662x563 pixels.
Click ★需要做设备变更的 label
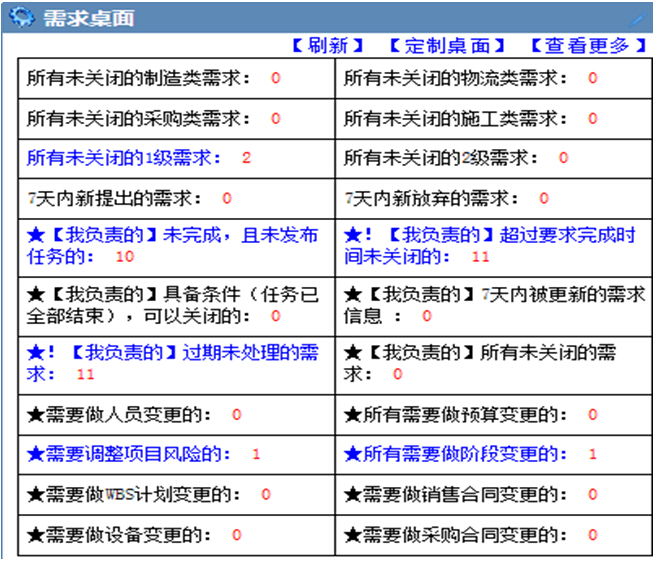point(119,535)
